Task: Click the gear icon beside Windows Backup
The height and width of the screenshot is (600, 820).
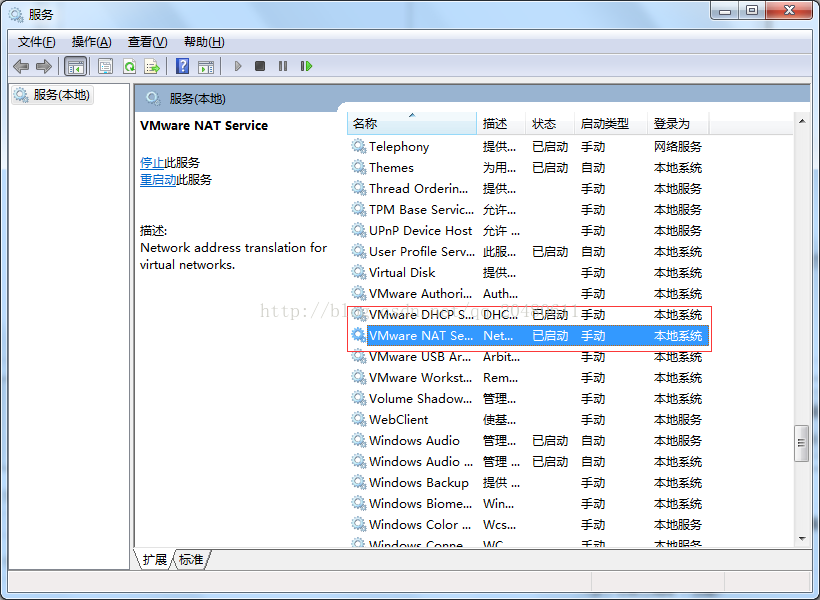Action: (358, 482)
